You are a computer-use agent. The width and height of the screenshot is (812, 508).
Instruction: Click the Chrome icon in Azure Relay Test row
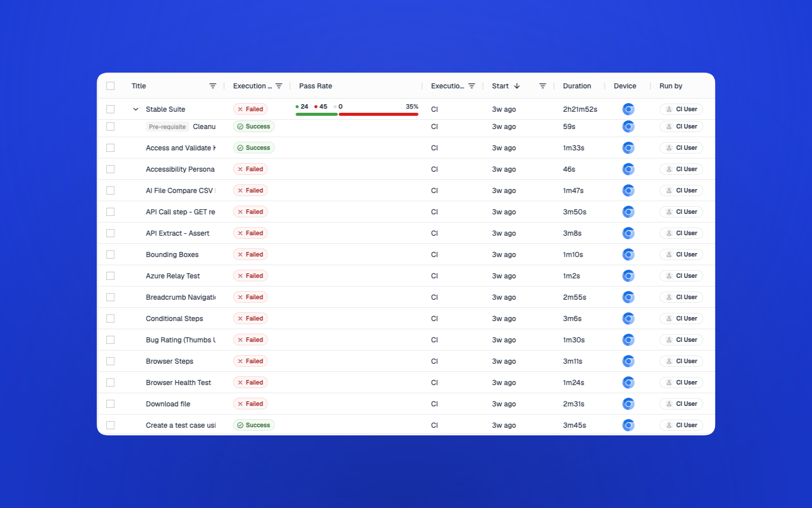point(628,276)
